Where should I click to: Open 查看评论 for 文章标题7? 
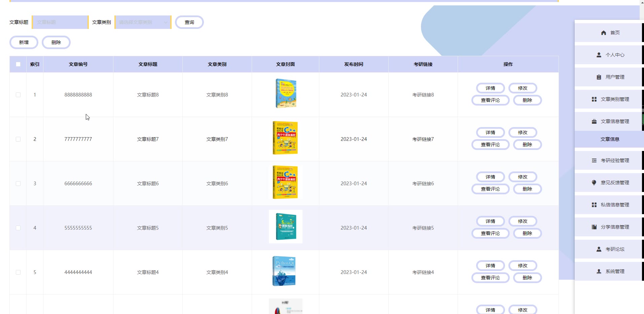490,145
